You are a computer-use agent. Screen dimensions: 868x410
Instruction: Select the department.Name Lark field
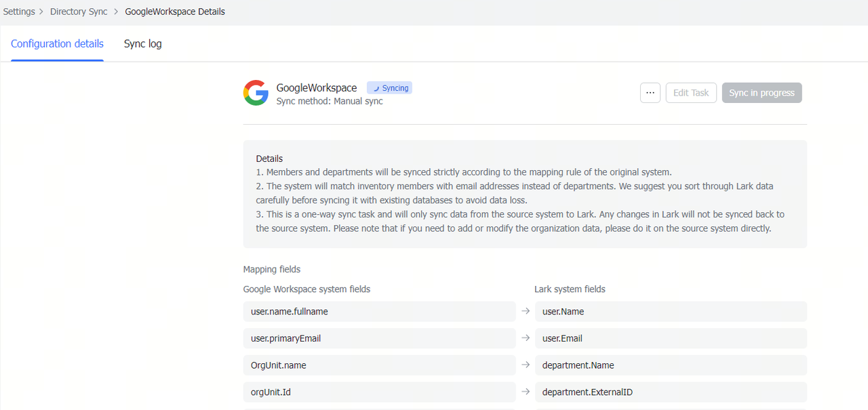[671, 365]
